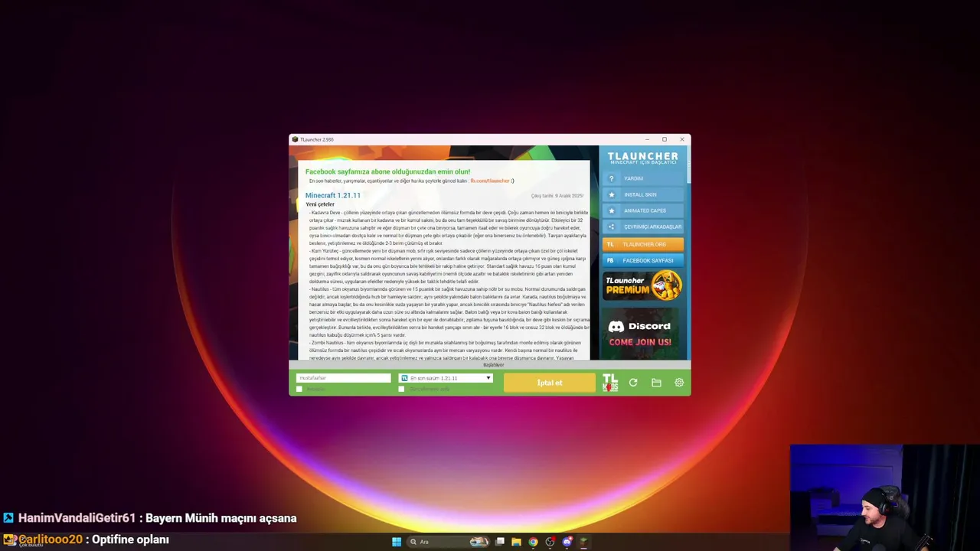
Task: Click the Başlatılıyor progress status bar
Action: point(490,365)
